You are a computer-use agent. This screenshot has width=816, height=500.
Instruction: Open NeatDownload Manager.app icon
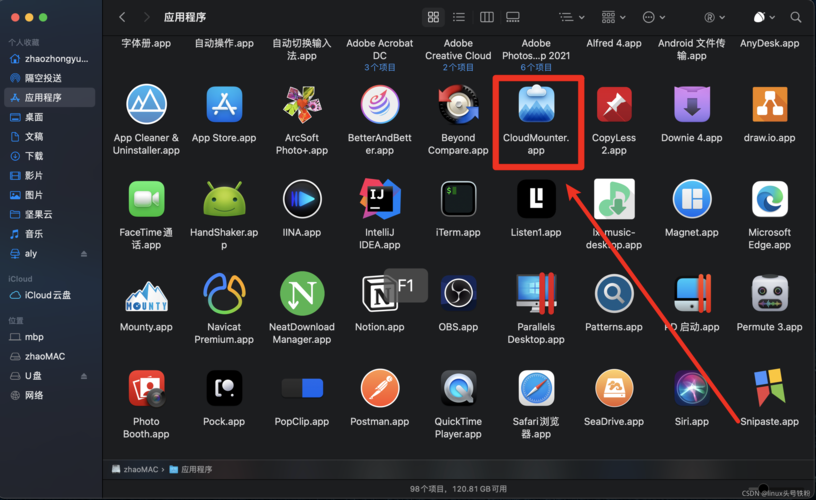(302, 293)
